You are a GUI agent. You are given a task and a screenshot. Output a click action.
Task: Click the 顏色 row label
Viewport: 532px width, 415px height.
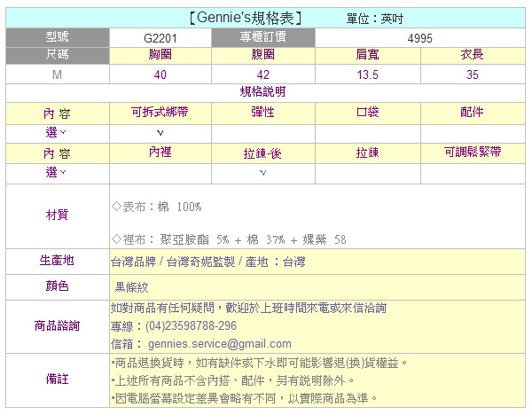click(58, 286)
